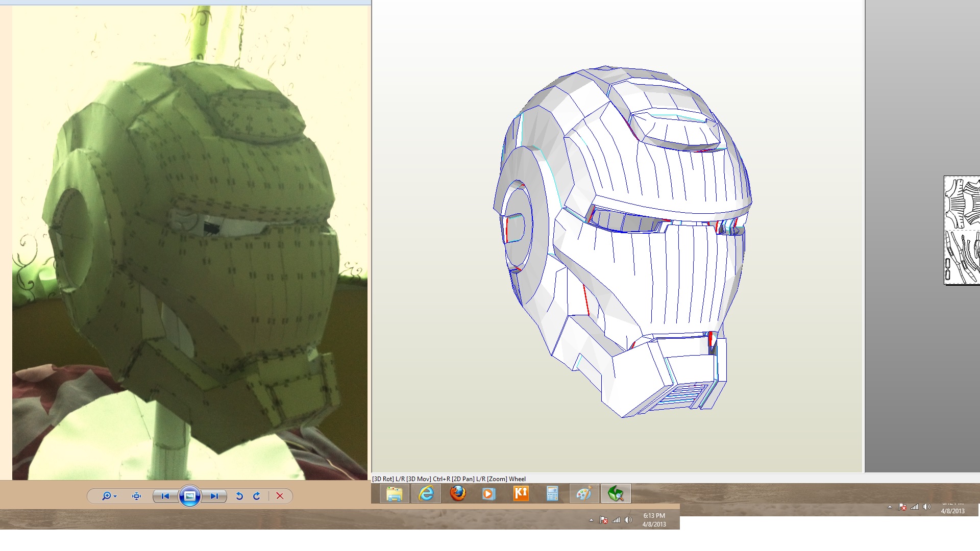Click the actual size fit button

[x=136, y=496]
